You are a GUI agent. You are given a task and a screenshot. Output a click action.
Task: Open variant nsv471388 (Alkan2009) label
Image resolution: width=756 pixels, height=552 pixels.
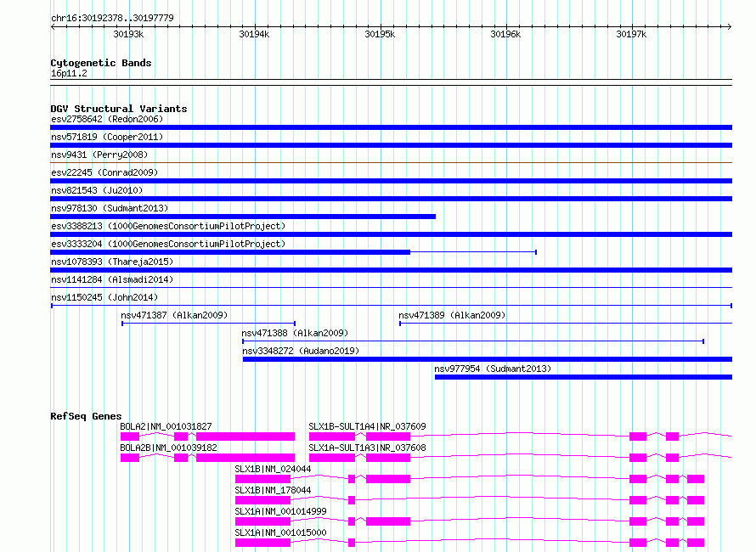(295, 333)
